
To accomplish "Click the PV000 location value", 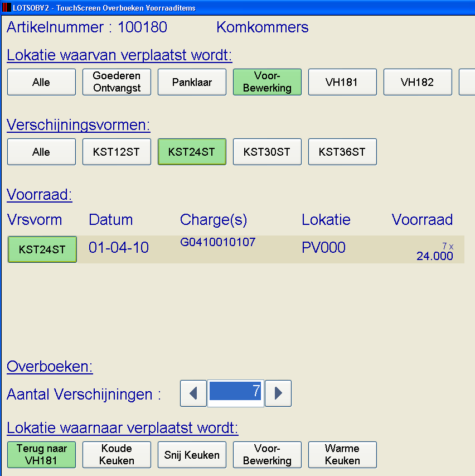I will tap(324, 247).
